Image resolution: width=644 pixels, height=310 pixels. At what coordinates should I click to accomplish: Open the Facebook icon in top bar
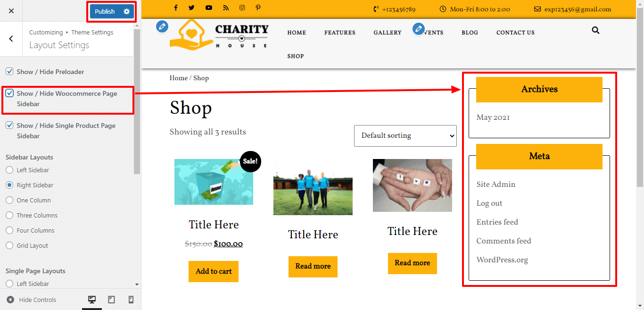[x=176, y=8]
